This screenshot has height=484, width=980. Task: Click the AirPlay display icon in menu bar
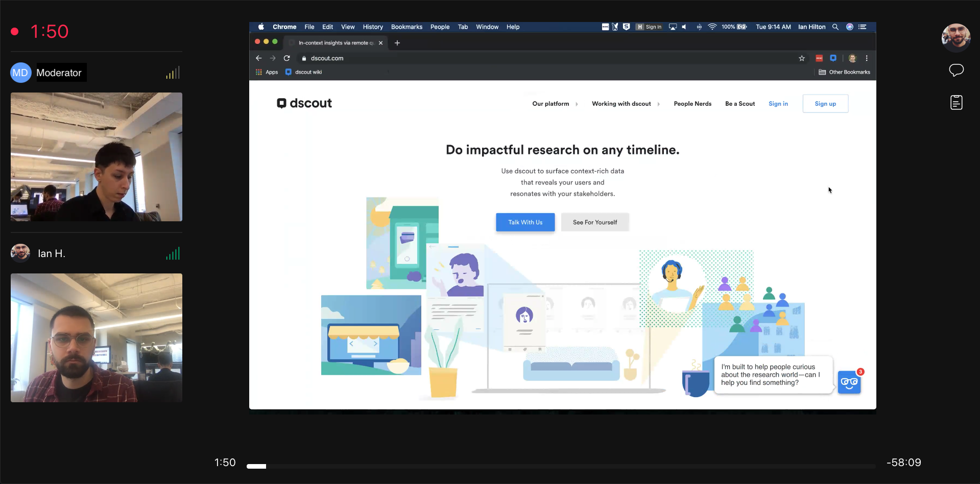[673, 27]
